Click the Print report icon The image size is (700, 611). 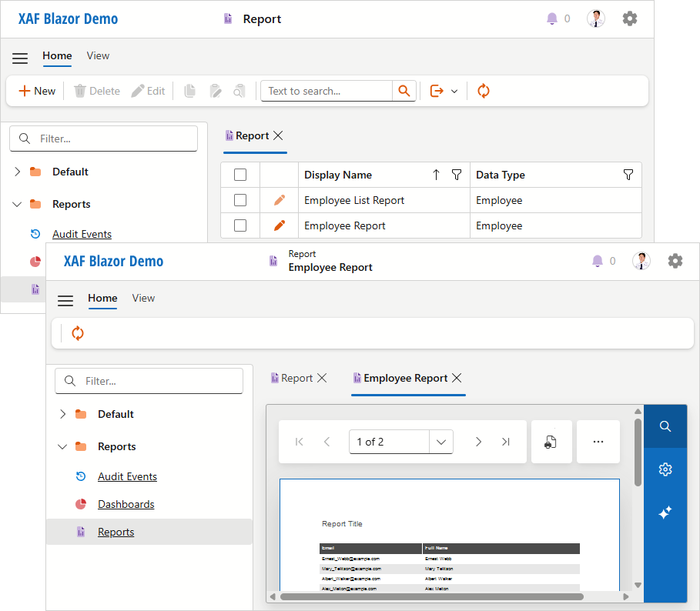pos(551,442)
